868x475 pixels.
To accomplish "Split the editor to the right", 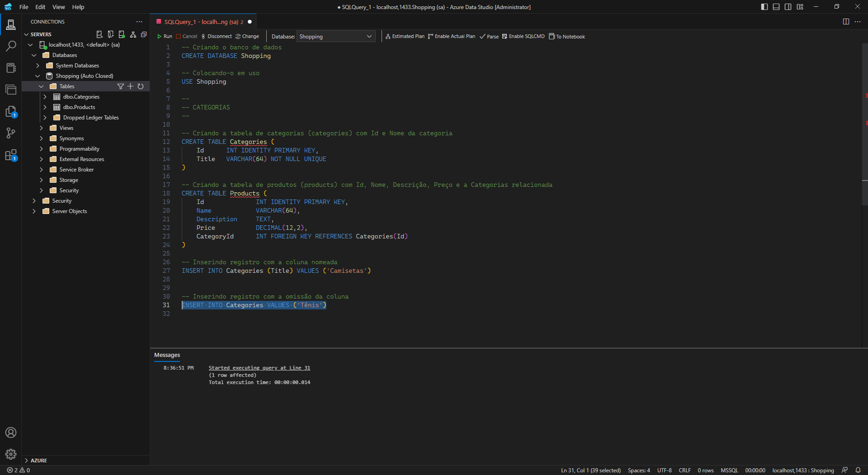I will (x=846, y=22).
